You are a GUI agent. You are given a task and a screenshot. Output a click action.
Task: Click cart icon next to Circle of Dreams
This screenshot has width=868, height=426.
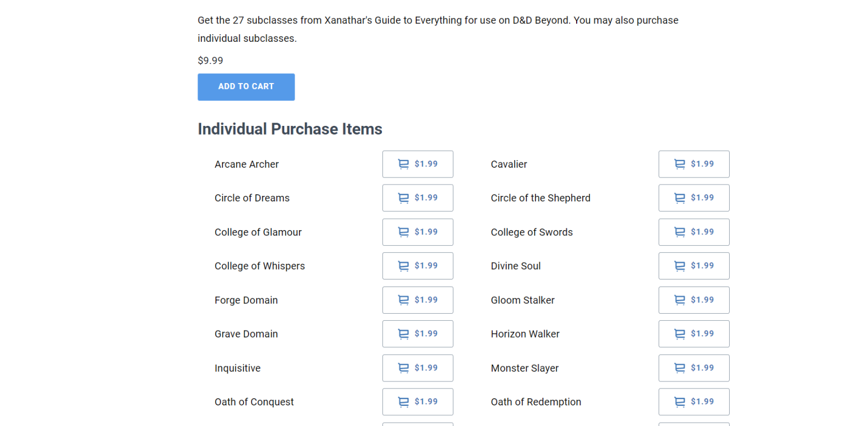pyautogui.click(x=404, y=198)
